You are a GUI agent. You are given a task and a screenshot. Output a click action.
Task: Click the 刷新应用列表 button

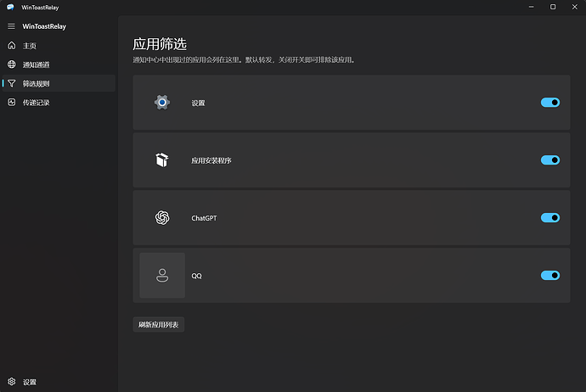coord(159,324)
